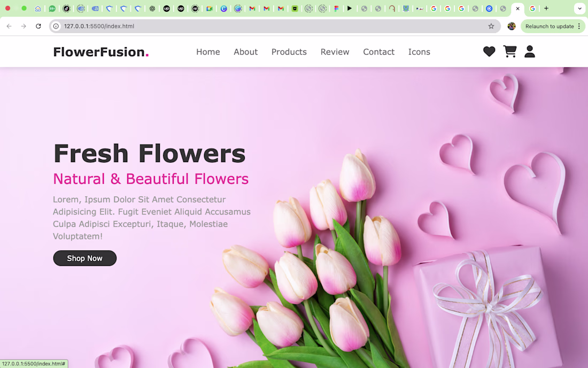Go back to the previous page
The image size is (588, 368).
[9, 26]
